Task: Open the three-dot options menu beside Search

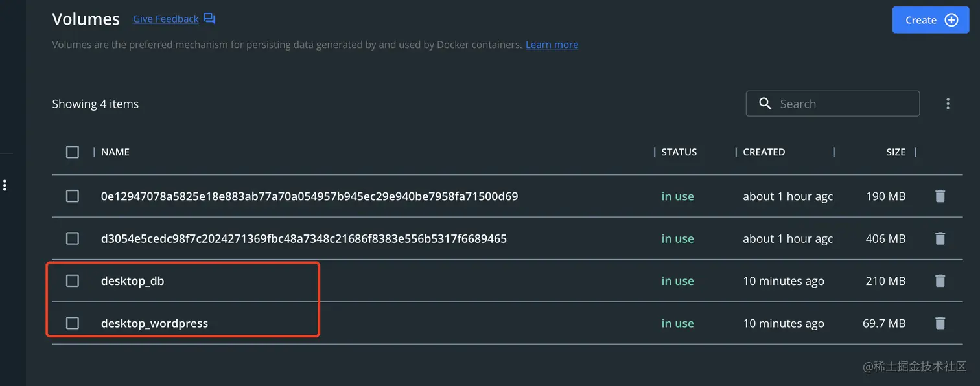Action: point(948,104)
